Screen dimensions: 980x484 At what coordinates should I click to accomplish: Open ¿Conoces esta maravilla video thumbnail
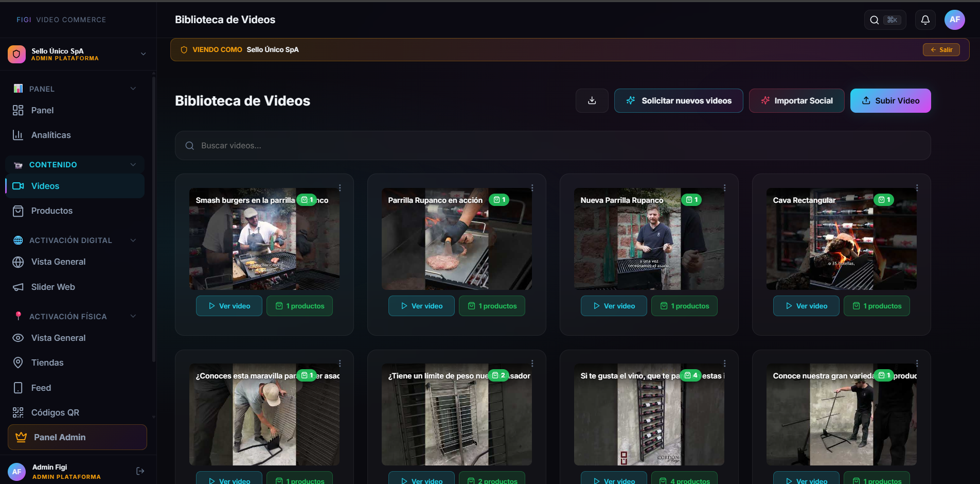pos(264,414)
